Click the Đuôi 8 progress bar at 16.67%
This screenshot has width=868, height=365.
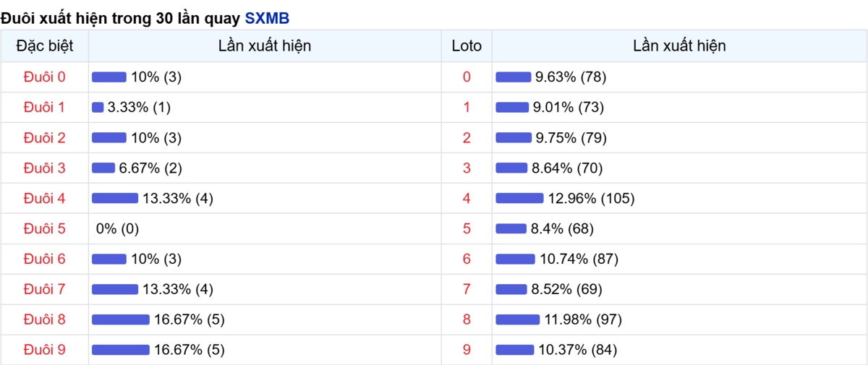coord(121,319)
